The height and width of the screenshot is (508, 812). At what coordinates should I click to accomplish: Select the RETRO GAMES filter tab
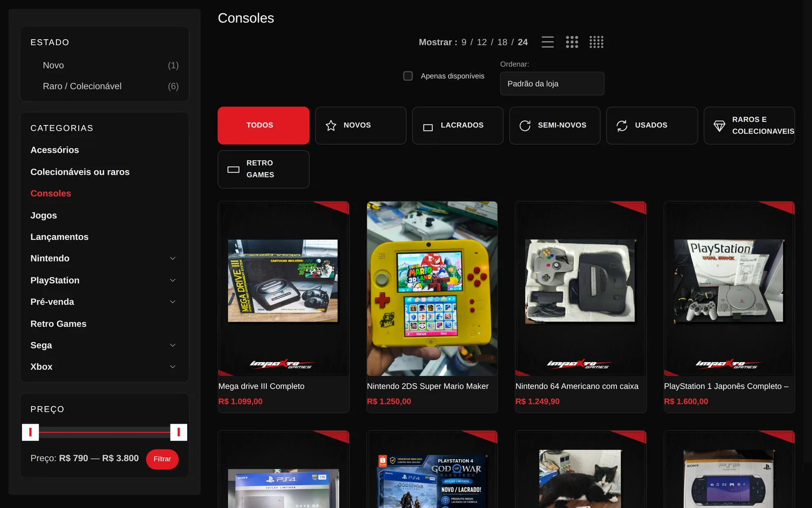(263, 169)
